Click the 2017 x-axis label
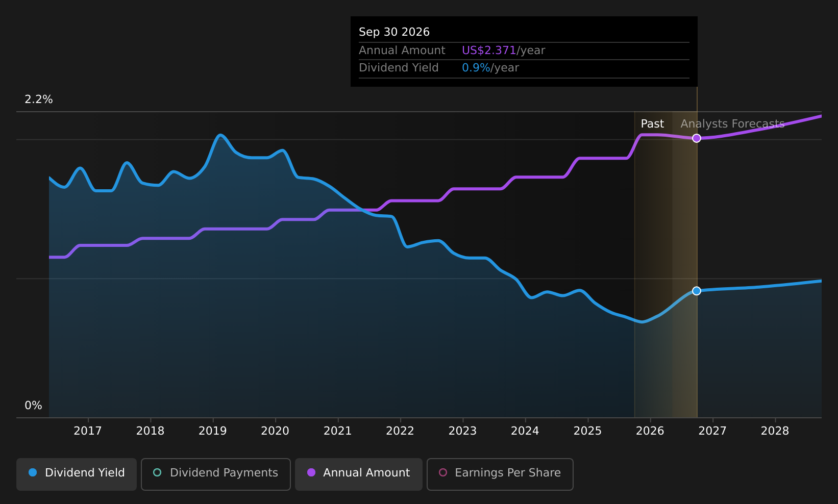Screen dimensions: 838x504 88,431
